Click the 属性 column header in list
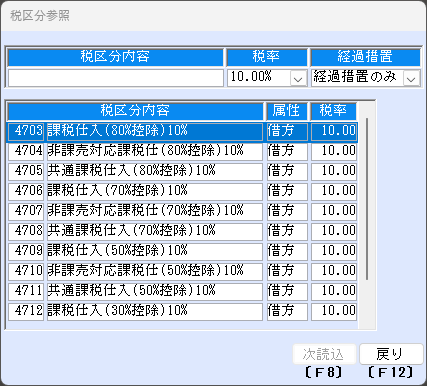The width and height of the screenshot is (427, 386). [x=286, y=111]
